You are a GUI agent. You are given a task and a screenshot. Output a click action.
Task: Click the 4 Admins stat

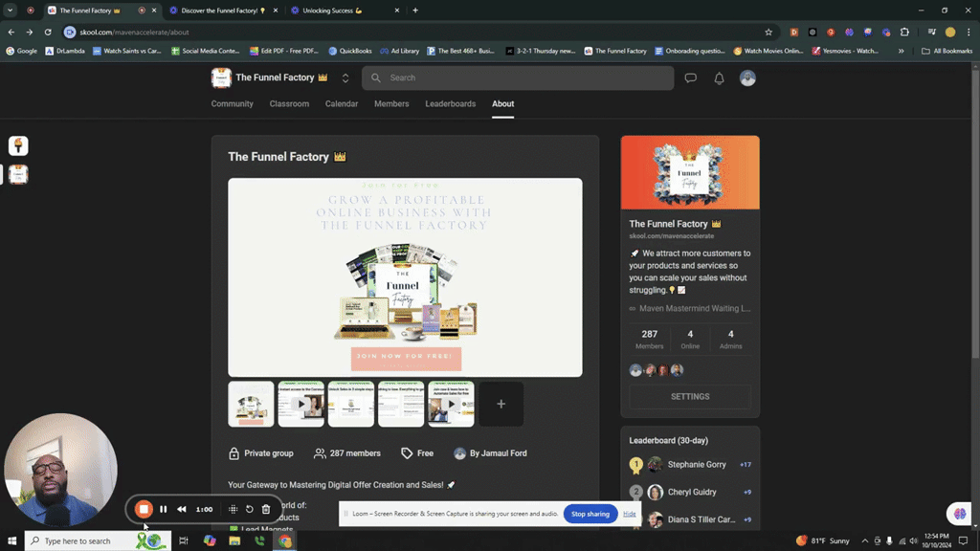point(730,340)
